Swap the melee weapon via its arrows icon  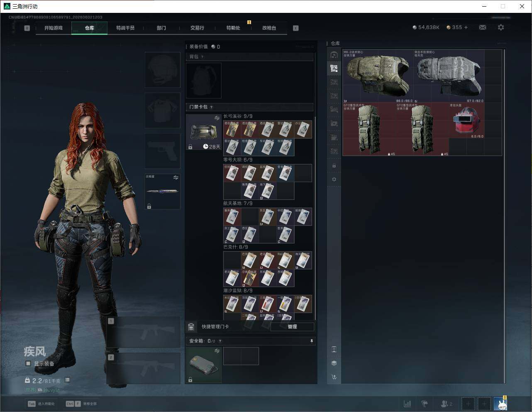pos(176,178)
